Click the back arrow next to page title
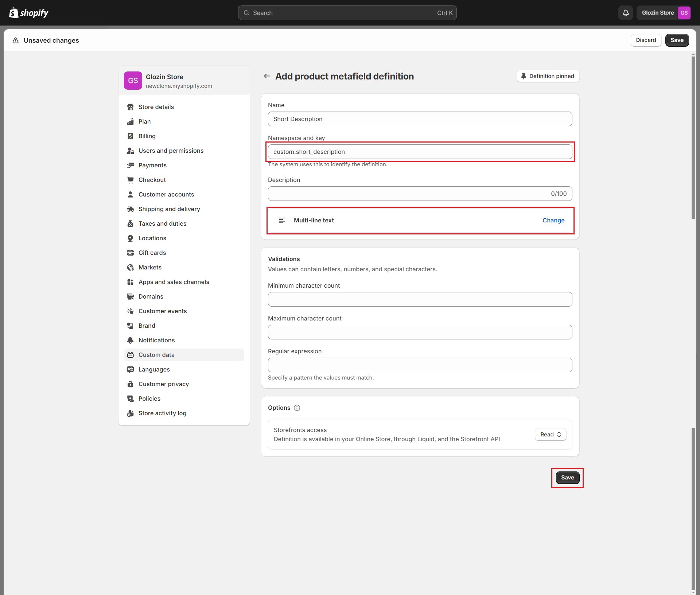Image resolution: width=700 pixels, height=595 pixels. 267,76
